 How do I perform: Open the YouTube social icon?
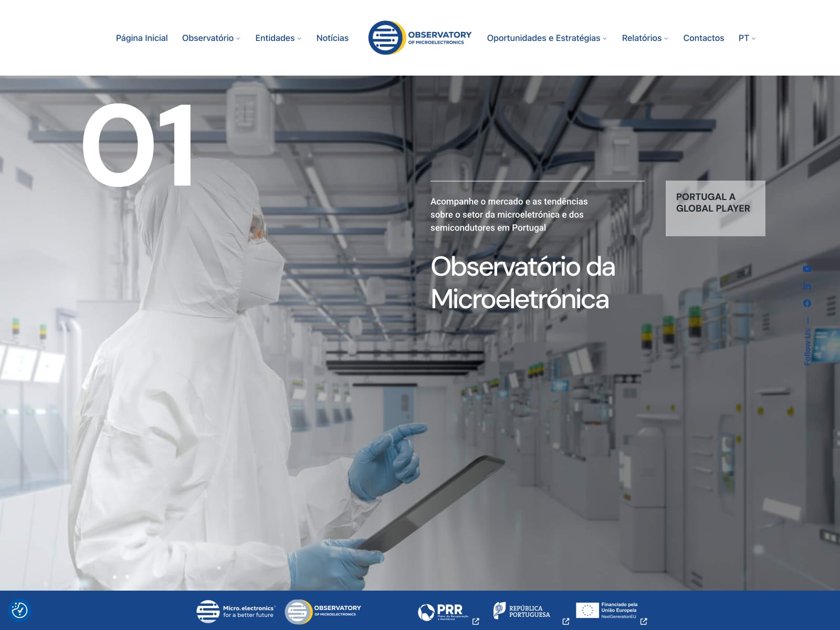(807, 269)
